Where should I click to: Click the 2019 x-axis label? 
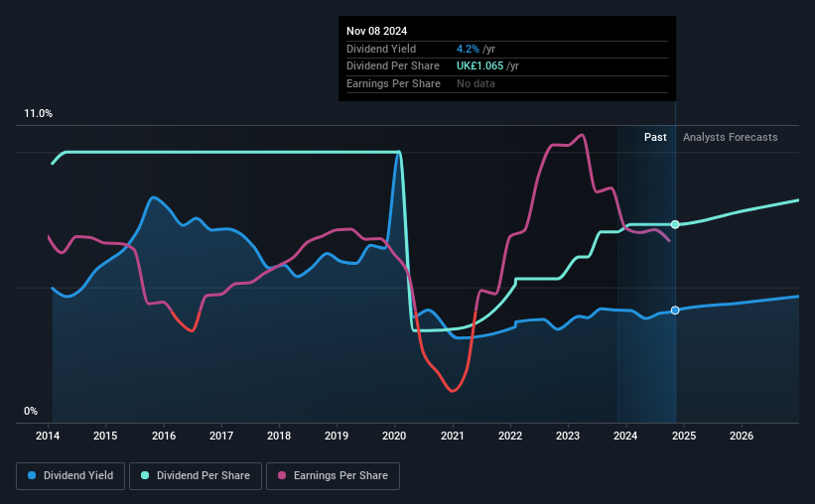[x=337, y=436]
